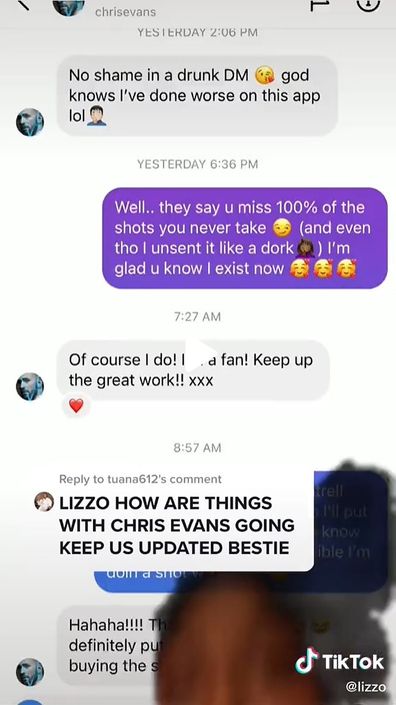Tap the flag icon in header
The height and width of the screenshot is (705, 396).
point(320,4)
